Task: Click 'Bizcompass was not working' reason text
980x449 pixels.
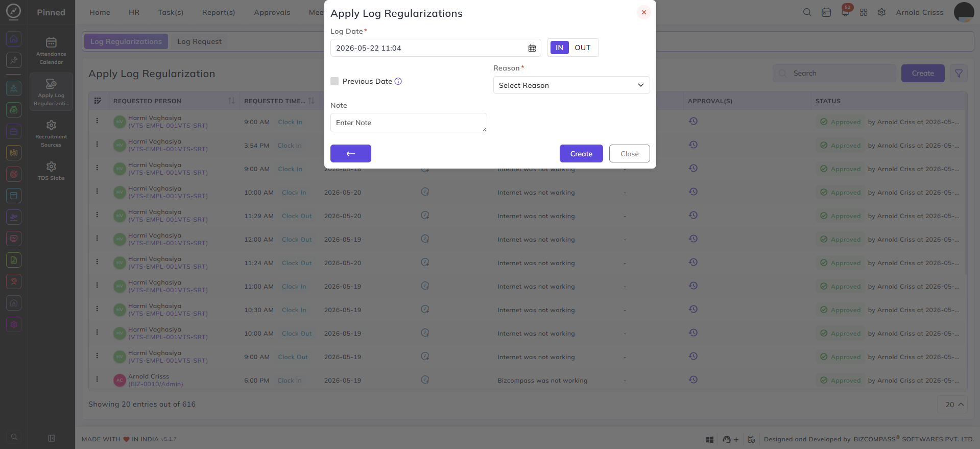Action: 542,381
